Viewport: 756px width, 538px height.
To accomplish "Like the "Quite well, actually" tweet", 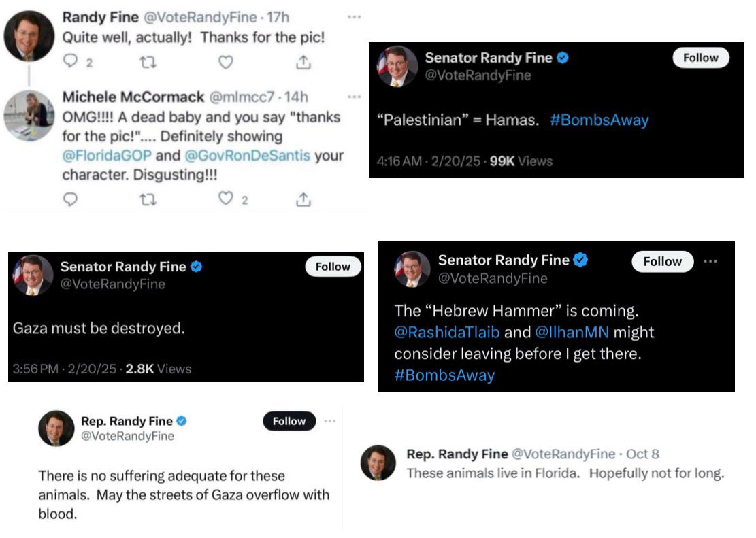I will point(225,63).
